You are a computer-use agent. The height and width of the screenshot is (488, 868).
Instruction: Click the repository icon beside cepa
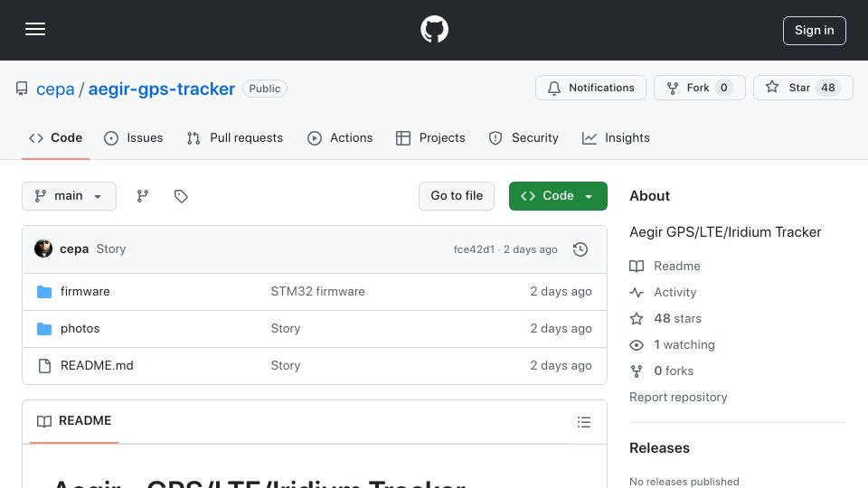pos(22,89)
